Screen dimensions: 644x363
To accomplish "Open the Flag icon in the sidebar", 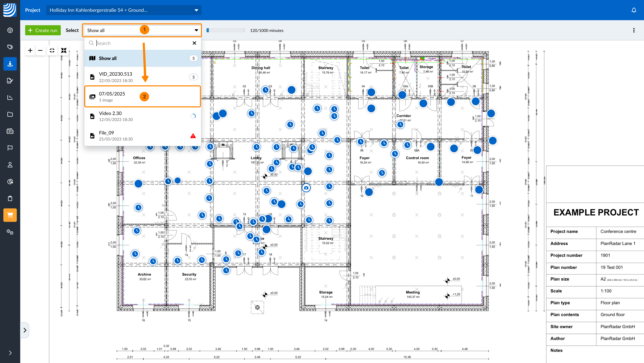I will click(x=10, y=148).
